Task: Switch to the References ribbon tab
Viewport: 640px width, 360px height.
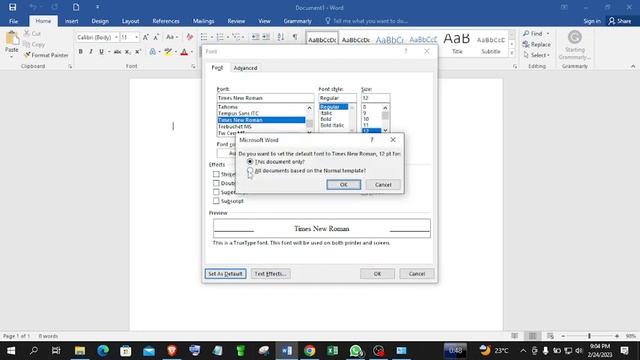Action: pyautogui.click(x=166, y=21)
